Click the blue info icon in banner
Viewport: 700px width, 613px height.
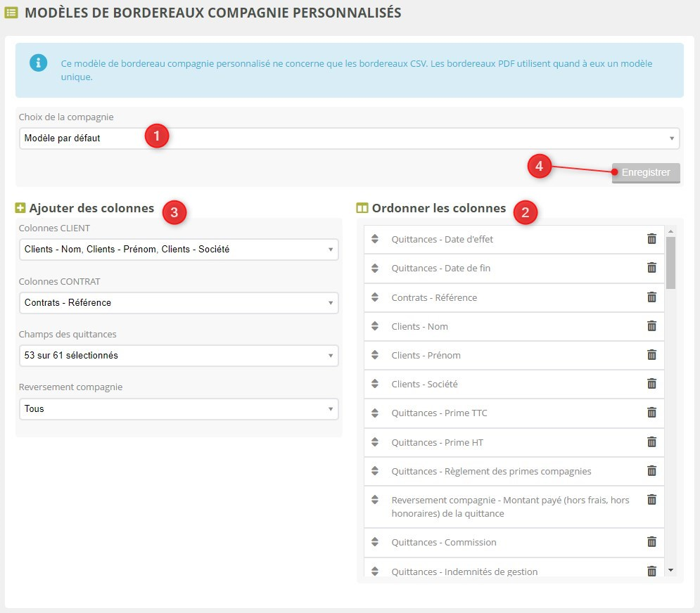click(38, 63)
